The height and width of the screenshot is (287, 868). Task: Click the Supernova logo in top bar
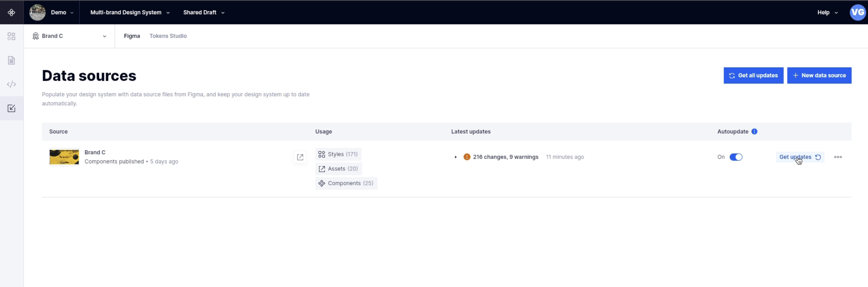11,12
